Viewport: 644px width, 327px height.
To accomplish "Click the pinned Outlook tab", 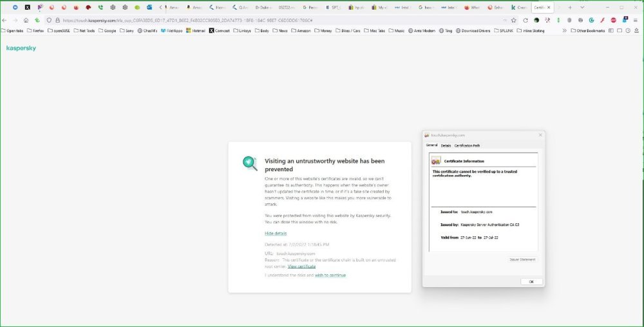I will pos(149,7).
